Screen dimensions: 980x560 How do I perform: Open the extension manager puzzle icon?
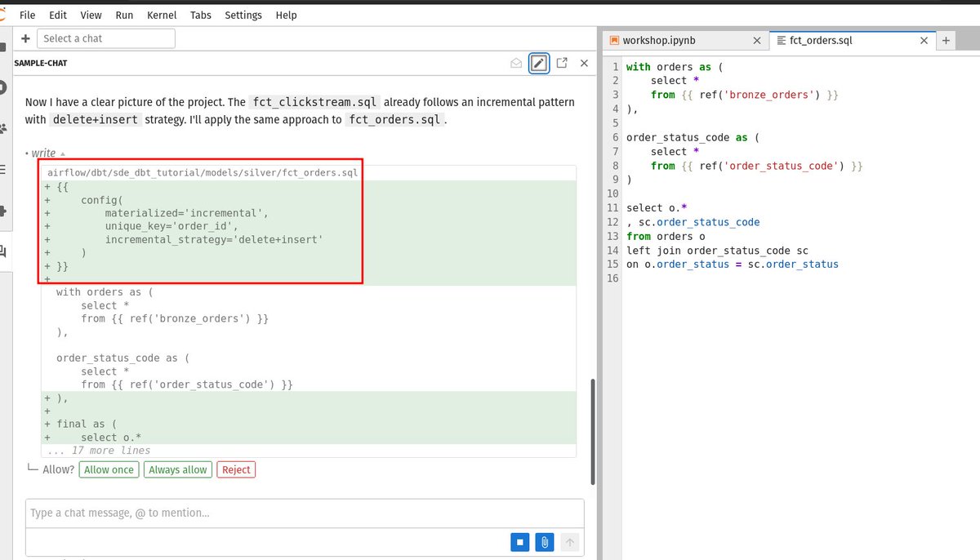coord(2,211)
